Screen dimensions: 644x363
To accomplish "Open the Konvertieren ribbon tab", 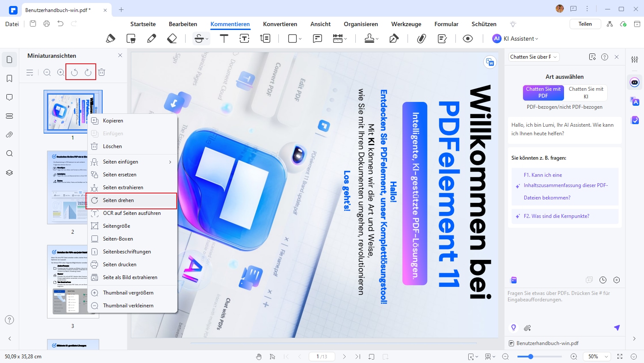I will tap(280, 24).
